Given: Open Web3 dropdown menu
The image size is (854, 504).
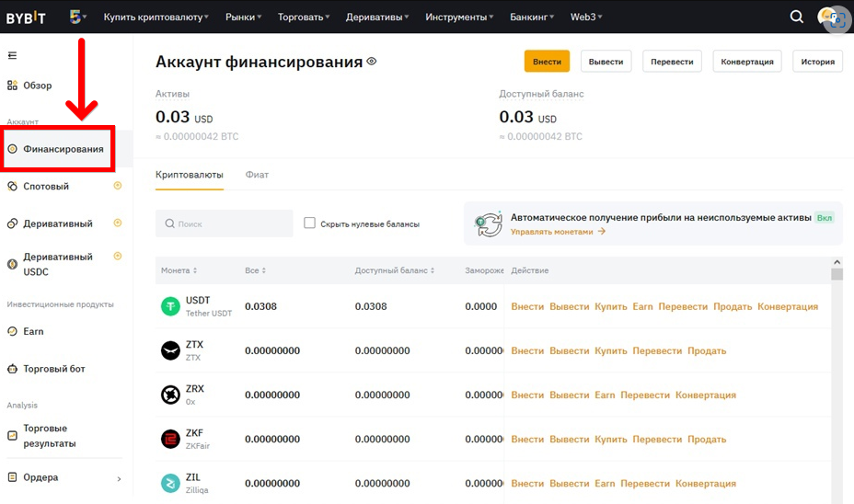Looking at the screenshot, I should tap(586, 17).
